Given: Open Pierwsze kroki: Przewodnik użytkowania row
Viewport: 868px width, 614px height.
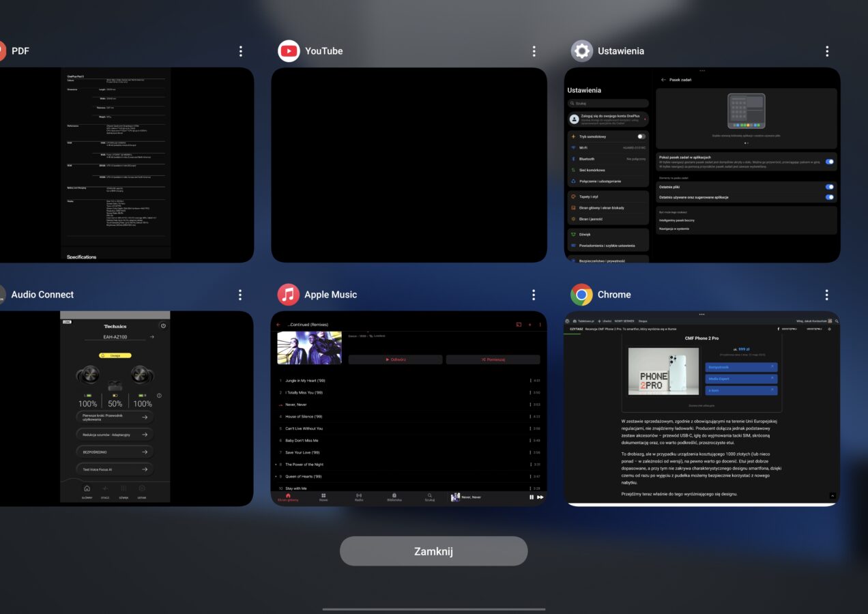Looking at the screenshot, I should click(115, 417).
